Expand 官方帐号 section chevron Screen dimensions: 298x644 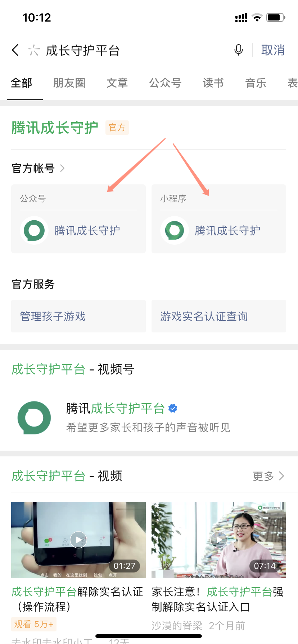62,168
